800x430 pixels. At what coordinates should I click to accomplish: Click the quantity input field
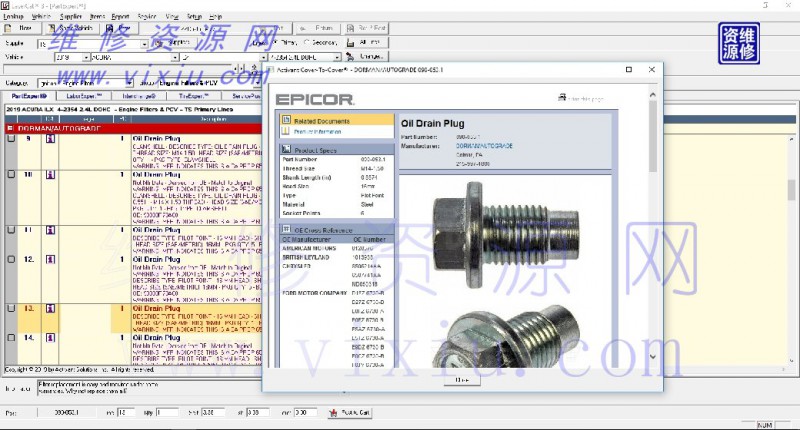[167, 412]
